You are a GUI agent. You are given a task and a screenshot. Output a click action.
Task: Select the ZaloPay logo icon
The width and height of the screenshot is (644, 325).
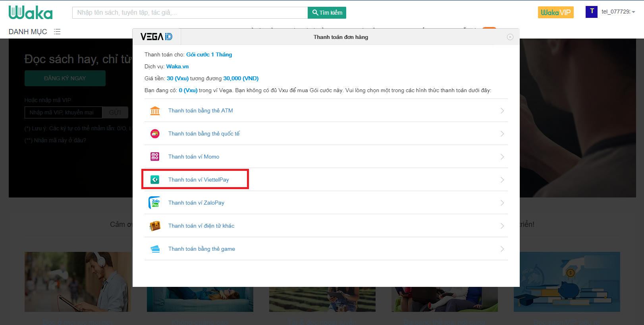(154, 203)
